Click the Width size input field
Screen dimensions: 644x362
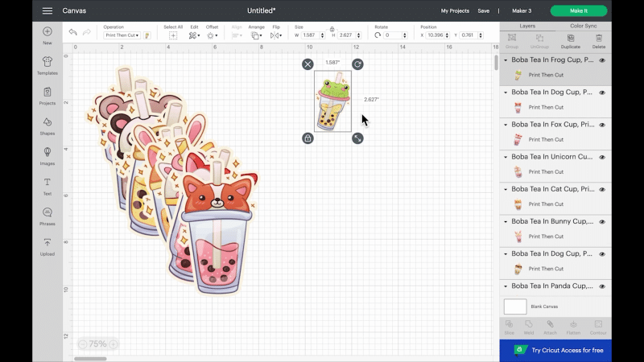(x=311, y=35)
